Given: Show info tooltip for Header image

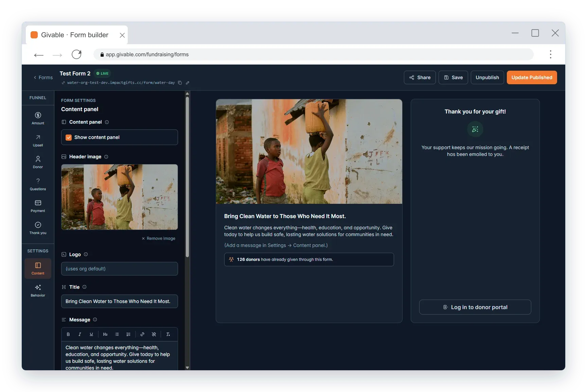Looking at the screenshot, I should (x=106, y=157).
